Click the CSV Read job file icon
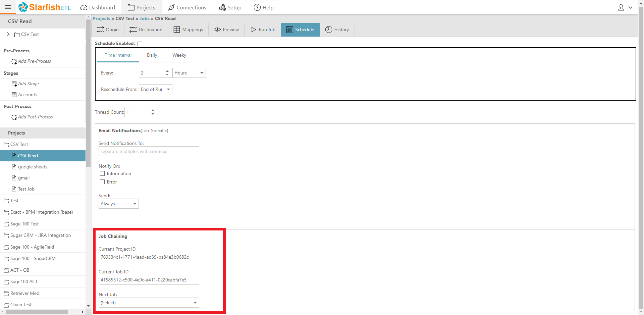Image resolution: width=644 pixels, height=315 pixels. (14, 156)
